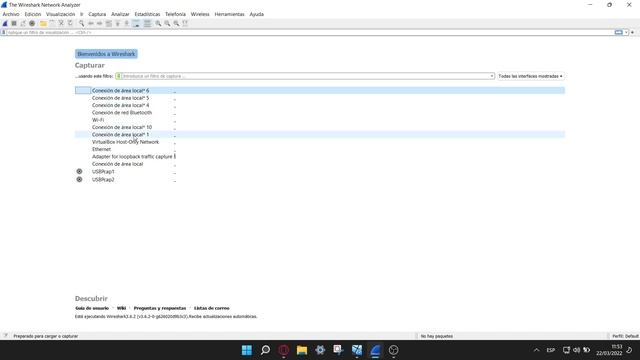Restart the current capture from the toolbar
Screen dimensions: 640x360
coord(23,23)
